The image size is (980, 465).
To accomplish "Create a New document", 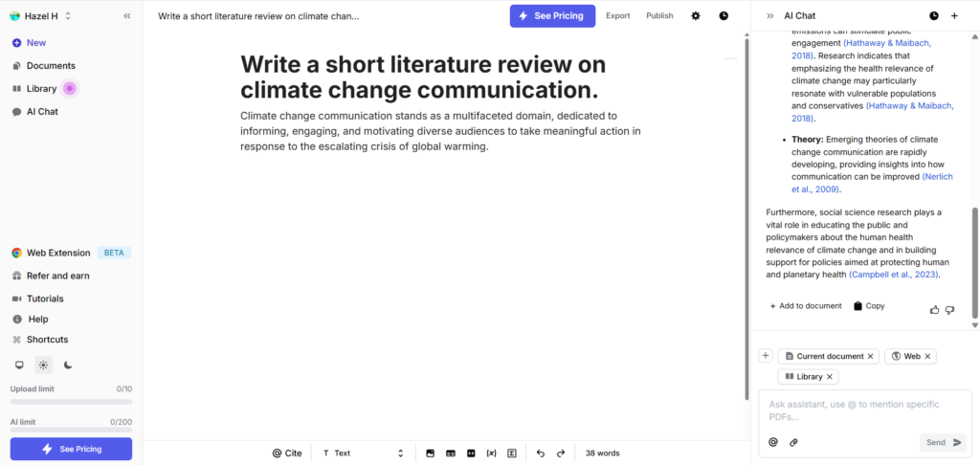I will [x=29, y=42].
